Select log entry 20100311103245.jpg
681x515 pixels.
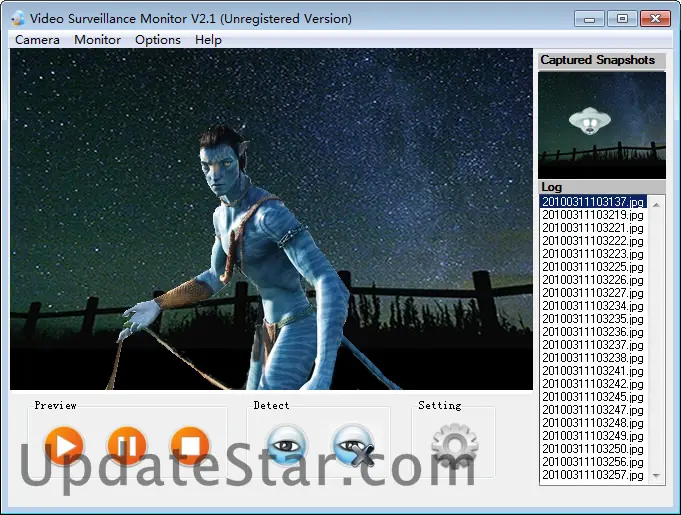[593, 397]
